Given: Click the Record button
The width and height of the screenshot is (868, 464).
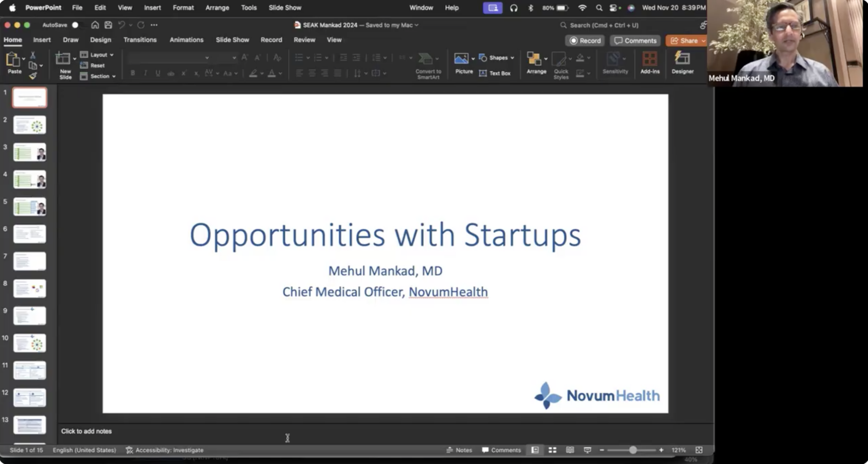Looking at the screenshot, I should coord(585,41).
